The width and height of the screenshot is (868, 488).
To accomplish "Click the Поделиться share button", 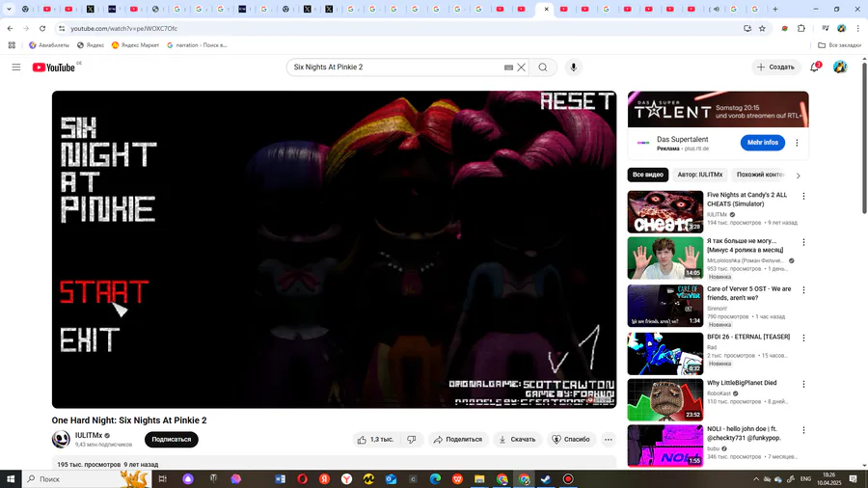I will click(x=458, y=440).
